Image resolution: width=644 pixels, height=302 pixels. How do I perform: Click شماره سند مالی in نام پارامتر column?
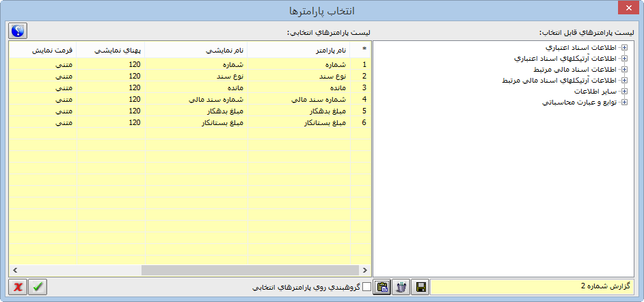click(x=299, y=99)
